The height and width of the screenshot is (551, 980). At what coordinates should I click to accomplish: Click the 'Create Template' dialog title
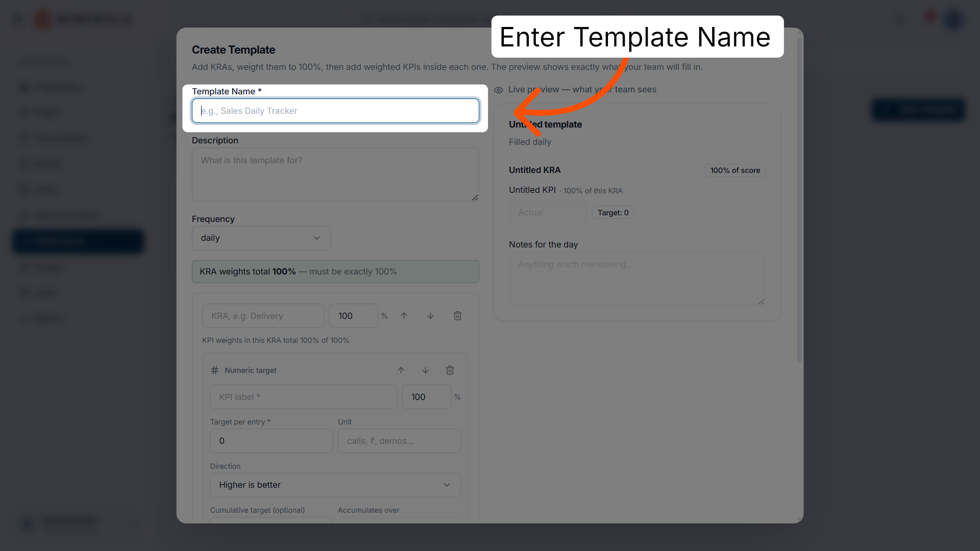pyautogui.click(x=233, y=50)
